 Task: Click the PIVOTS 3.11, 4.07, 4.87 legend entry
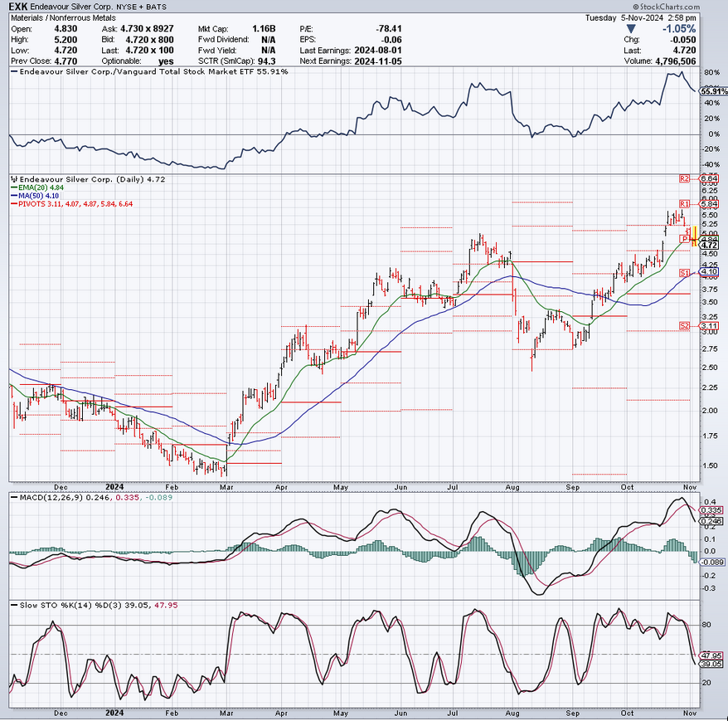(x=71, y=203)
